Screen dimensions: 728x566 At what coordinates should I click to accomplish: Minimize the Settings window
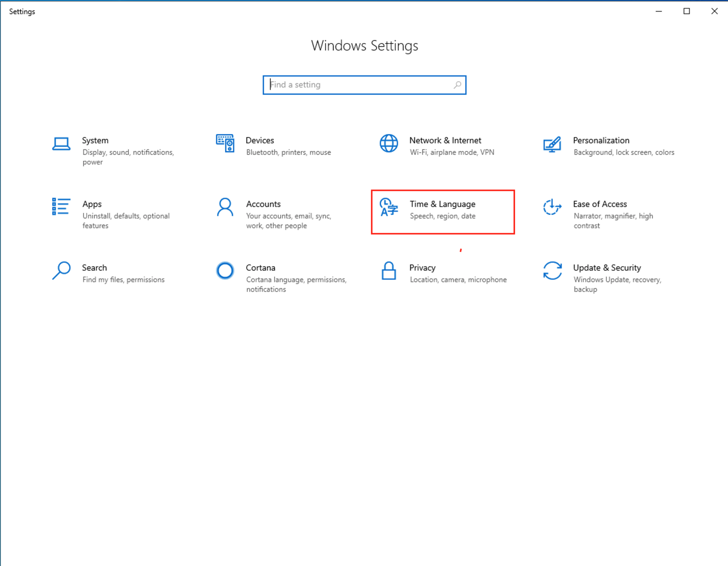coord(659,11)
